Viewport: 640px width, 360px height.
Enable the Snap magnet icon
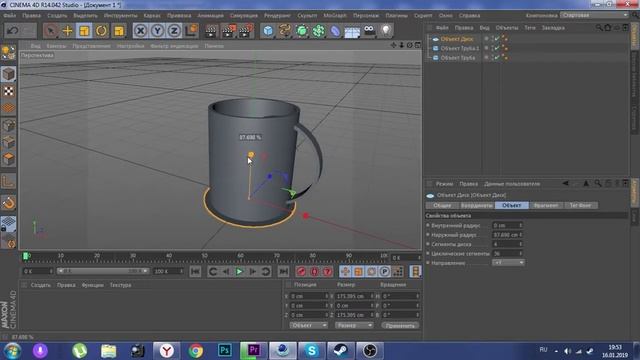8,203
